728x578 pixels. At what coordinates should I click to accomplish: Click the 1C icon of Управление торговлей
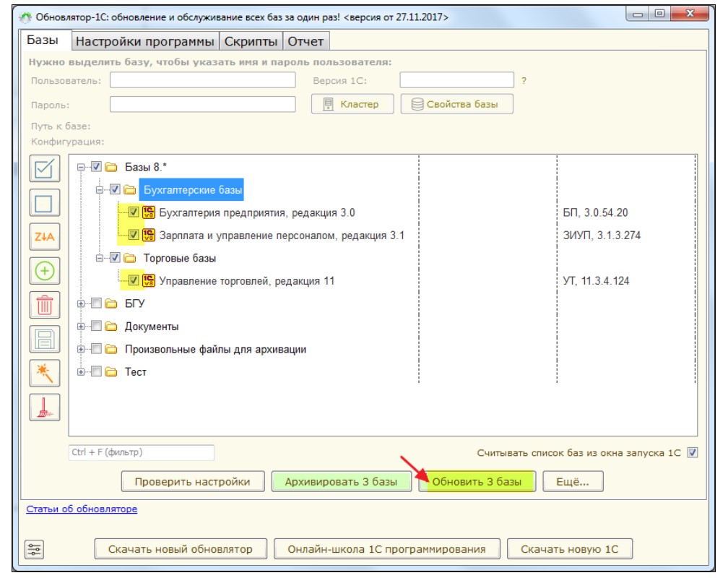[149, 280]
